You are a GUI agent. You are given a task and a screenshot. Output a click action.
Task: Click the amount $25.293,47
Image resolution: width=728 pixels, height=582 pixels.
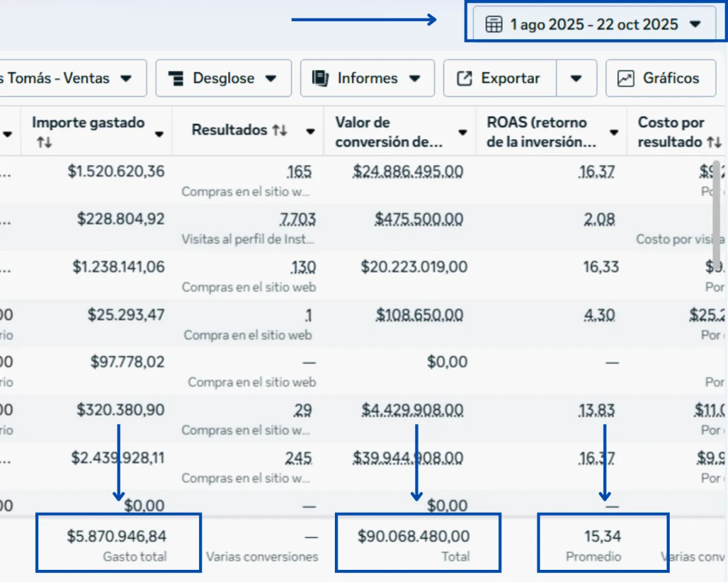(126, 315)
